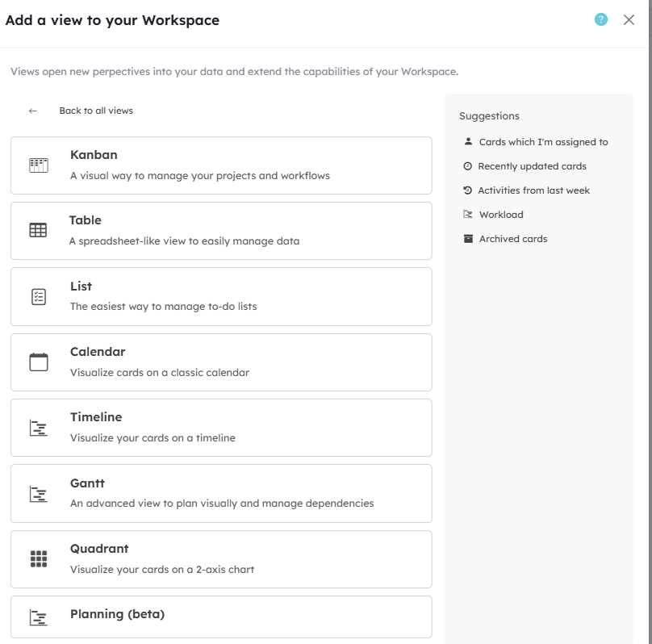Click the Kanban board icon
The height and width of the screenshot is (644, 652).
(39, 165)
